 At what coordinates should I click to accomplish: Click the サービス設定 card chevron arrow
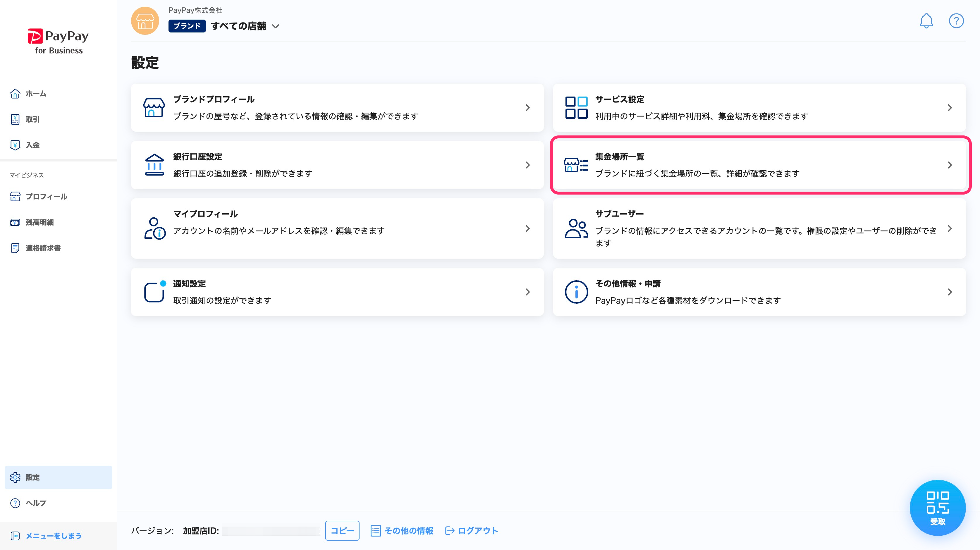tap(950, 108)
